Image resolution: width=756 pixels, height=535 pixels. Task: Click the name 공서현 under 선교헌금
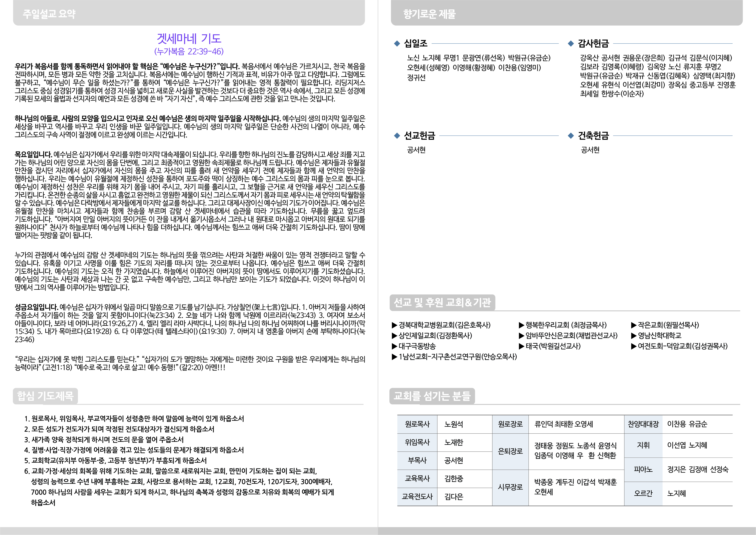pos(417,150)
